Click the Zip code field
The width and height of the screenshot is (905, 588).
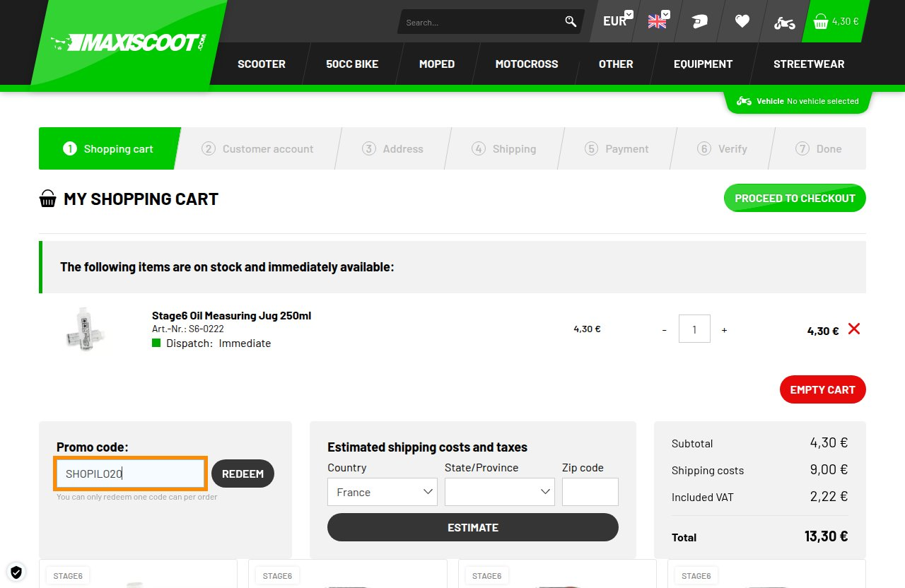coord(590,492)
